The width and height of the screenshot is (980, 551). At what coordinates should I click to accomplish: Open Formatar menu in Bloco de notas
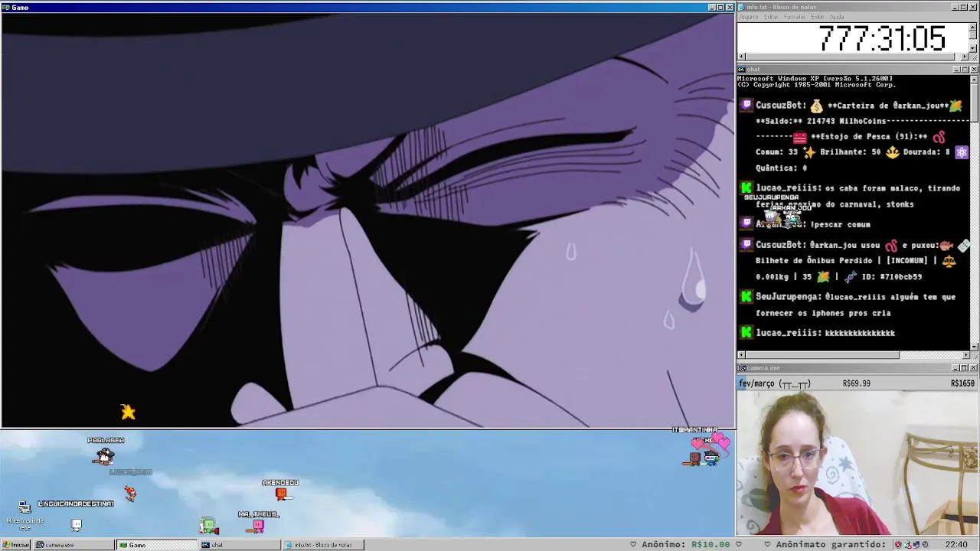pos(795,17)
